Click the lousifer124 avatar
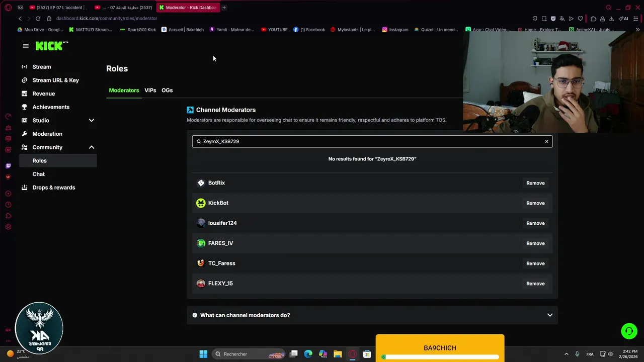Viewport: 644px width, 362px height. point(201,223)
